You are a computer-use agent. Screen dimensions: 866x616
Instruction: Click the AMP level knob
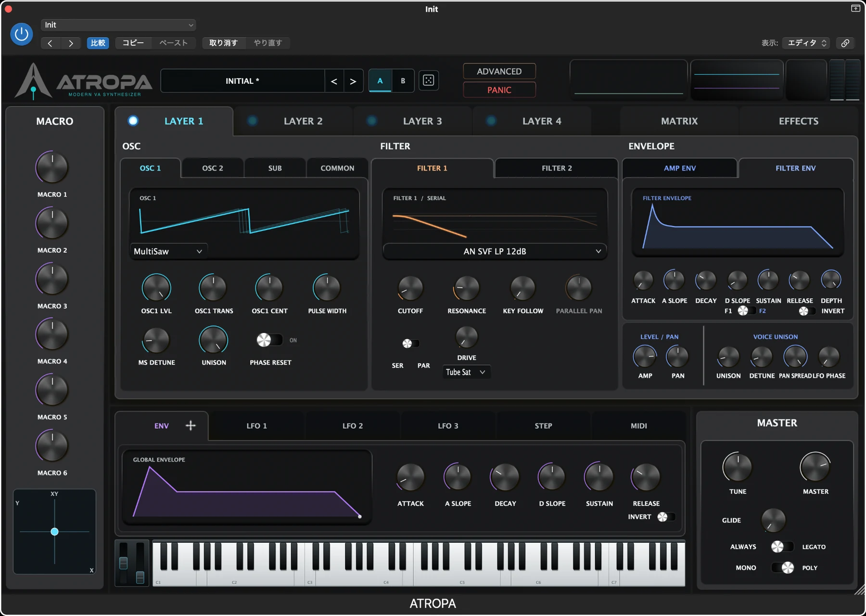pos(645,357)
